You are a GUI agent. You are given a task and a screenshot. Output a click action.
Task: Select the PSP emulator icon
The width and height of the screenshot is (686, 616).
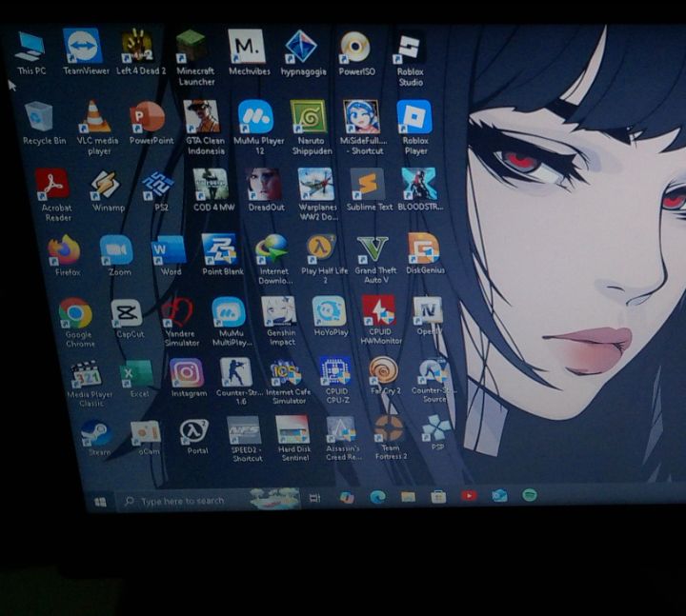[436, 433]
